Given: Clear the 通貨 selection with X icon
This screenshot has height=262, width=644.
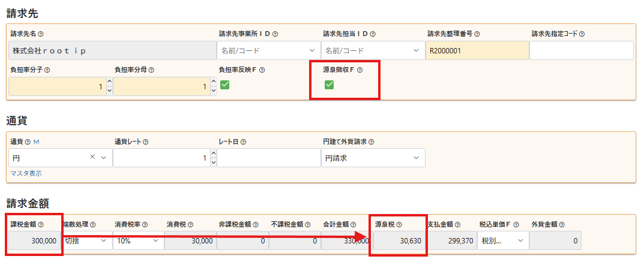Looking at the screenshot, I should pyautogui.click(x=92, y=158).
